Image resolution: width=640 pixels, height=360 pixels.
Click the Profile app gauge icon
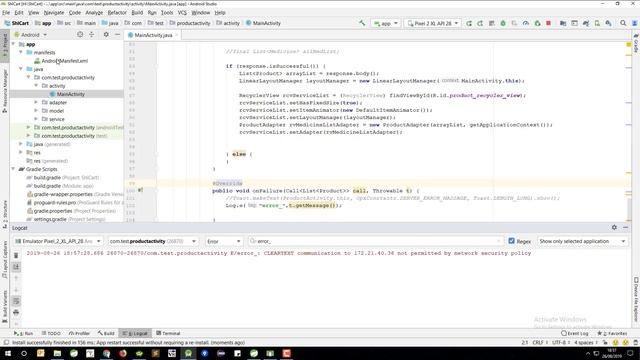526,23
